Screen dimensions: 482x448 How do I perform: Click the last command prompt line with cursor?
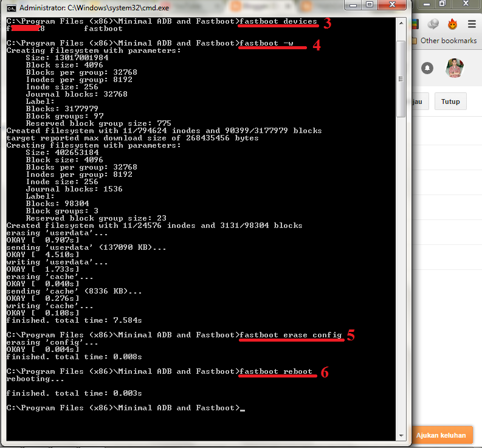coord(126,408)
